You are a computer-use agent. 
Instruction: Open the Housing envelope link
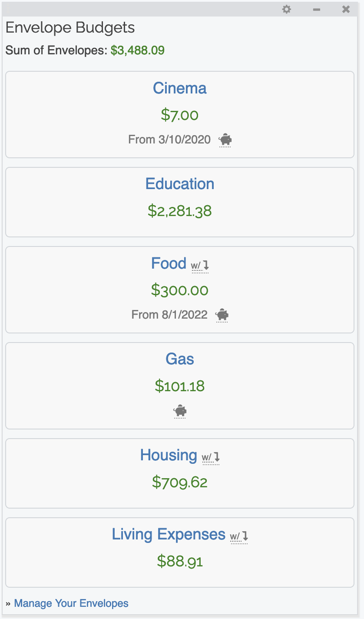pos(169,455)
